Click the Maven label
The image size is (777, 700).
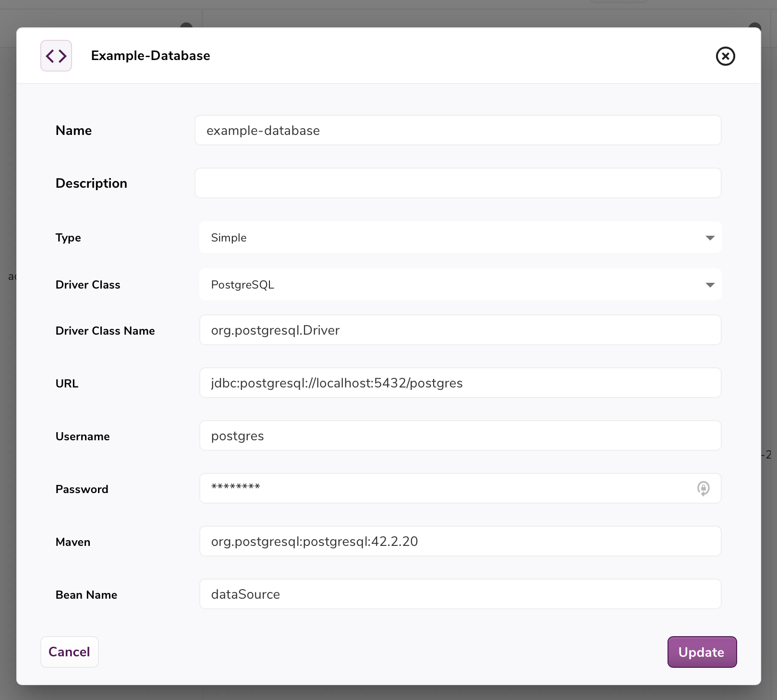73,542
